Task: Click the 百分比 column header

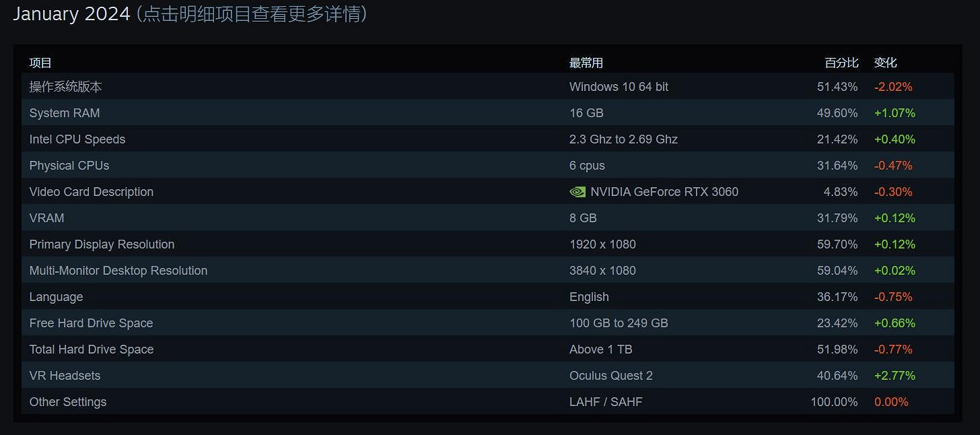Action: (x=841, y=62)
